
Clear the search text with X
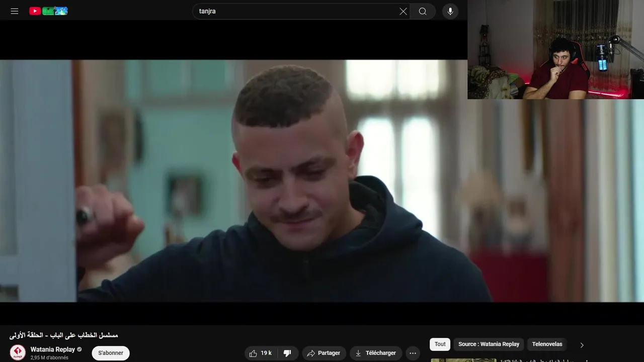tap(403, 11)
